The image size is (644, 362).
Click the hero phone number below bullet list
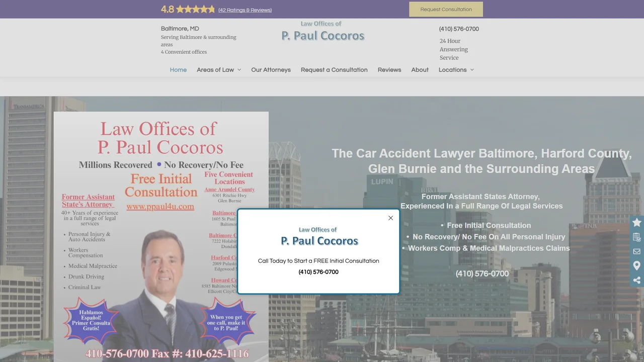click(x=482, y=274)
